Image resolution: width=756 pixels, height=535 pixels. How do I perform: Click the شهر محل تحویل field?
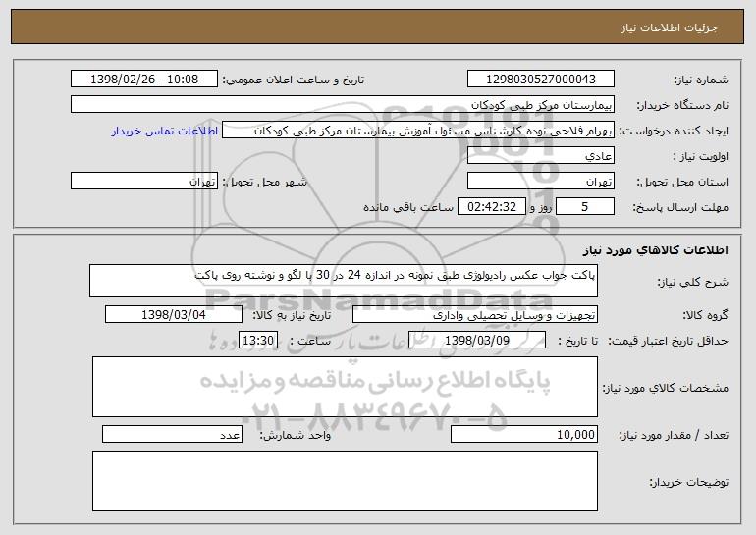click(x=144, y=182)
